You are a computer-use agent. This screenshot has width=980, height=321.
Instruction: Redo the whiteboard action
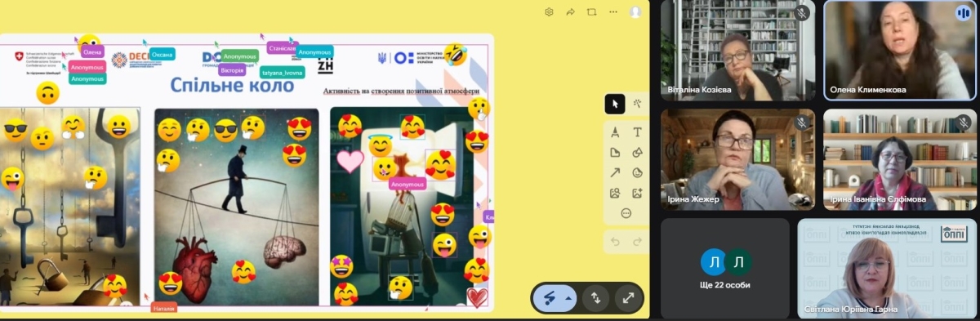click(x=637, y=242)
